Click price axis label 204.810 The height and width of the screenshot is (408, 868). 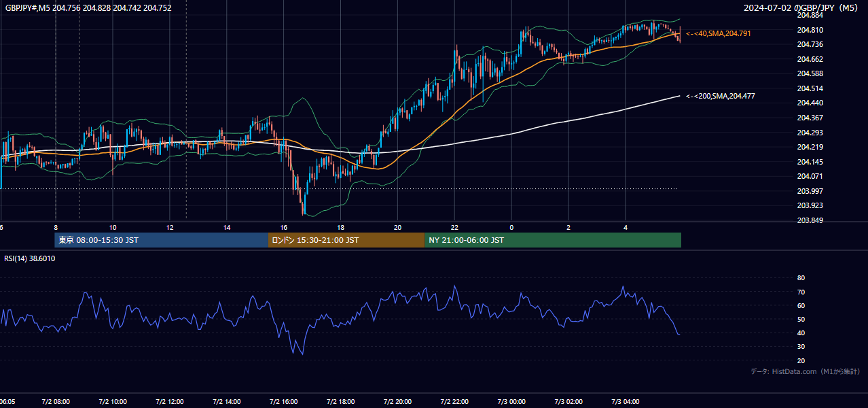tap(810, 30)
